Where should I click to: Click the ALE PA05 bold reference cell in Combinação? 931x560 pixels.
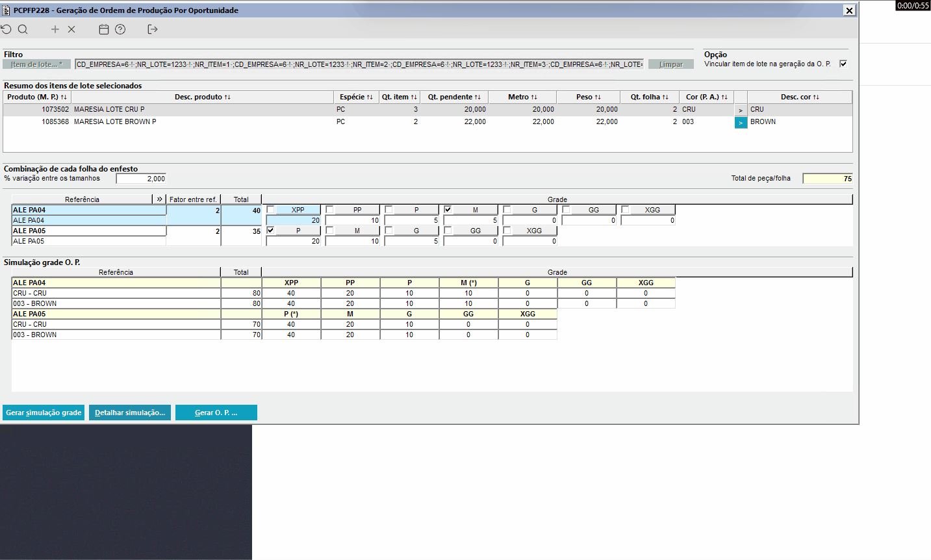89,231
